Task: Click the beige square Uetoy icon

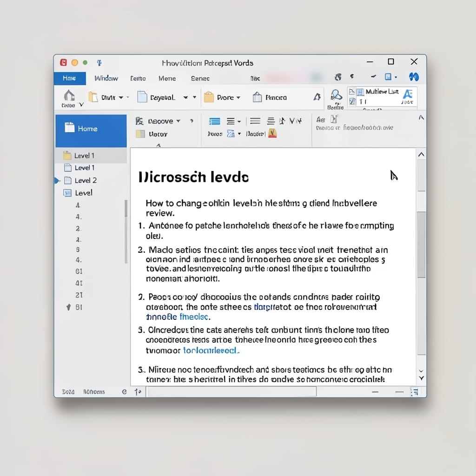Action: click(140, 134)
